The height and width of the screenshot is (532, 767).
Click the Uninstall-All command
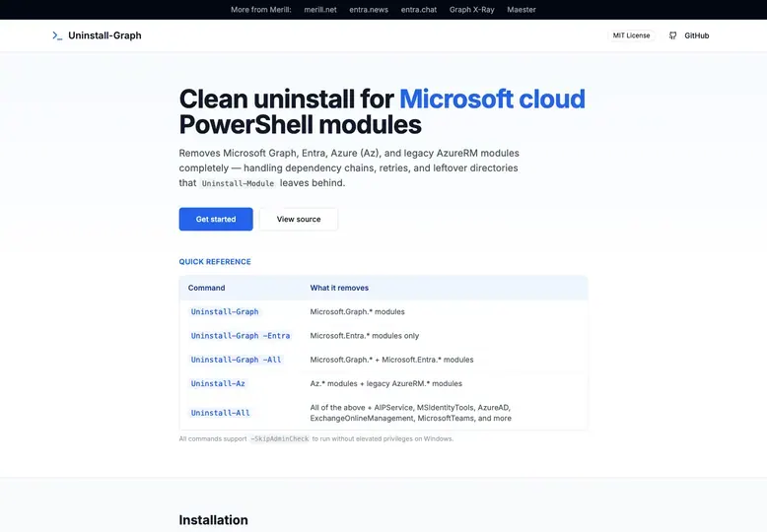pos(220,413)
